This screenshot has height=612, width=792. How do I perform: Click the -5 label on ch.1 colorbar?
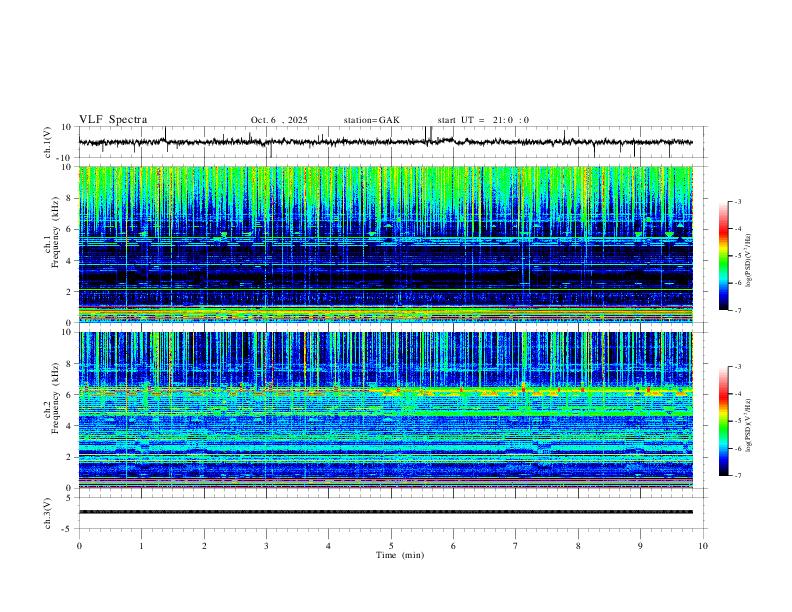738,256
